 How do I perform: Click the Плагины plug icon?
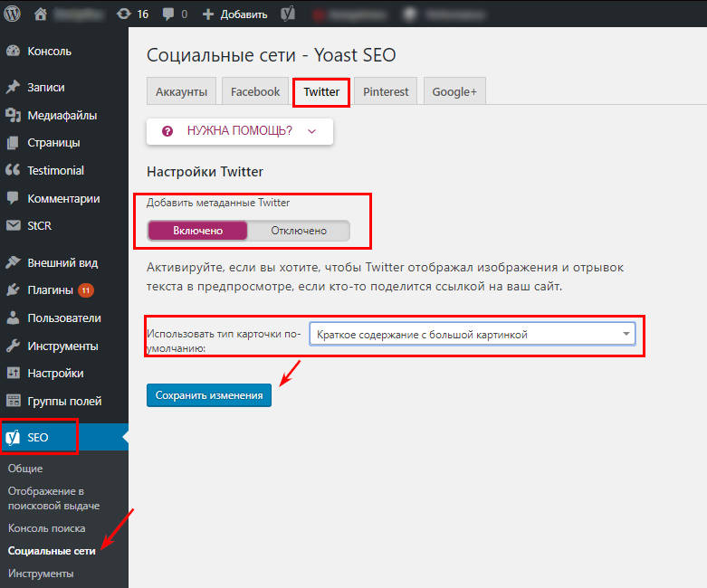point(13,289)
